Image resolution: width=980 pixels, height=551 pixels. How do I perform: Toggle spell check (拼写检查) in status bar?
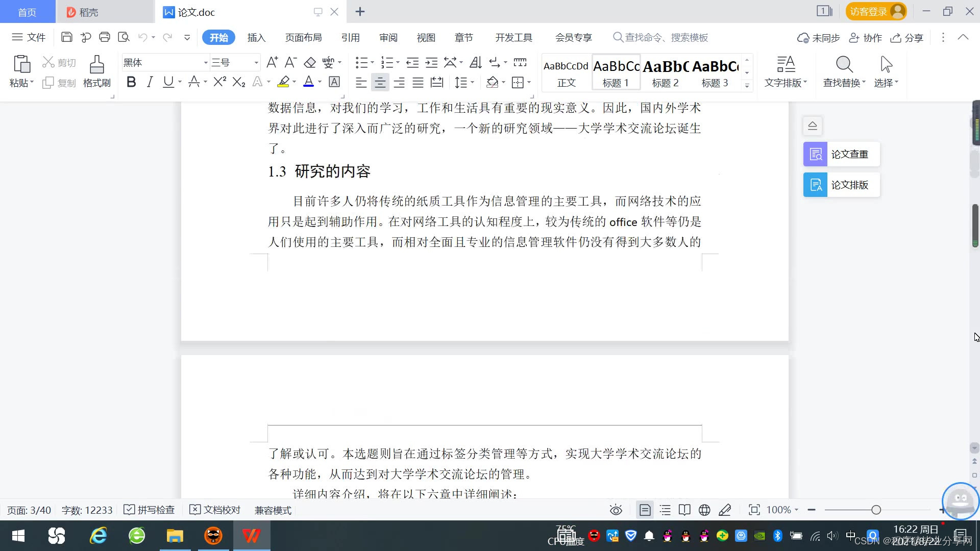(149, 510)
